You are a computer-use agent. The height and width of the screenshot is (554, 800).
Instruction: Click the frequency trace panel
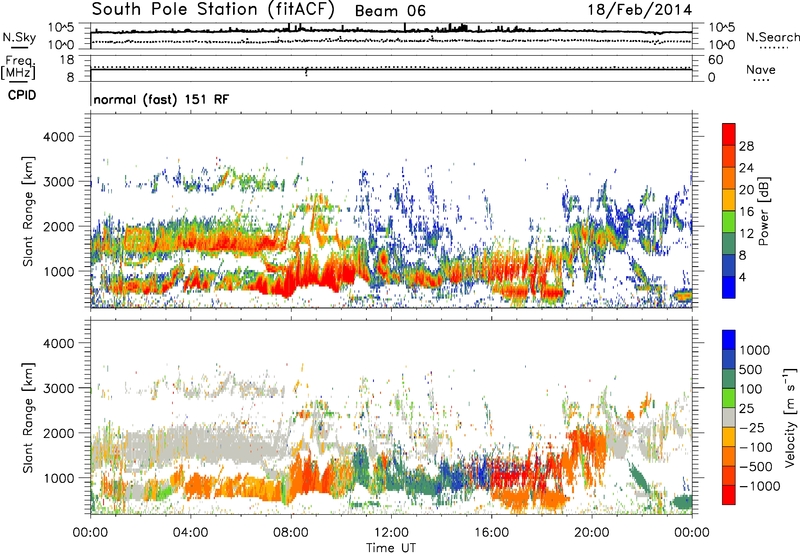click(x=391, y=68)
